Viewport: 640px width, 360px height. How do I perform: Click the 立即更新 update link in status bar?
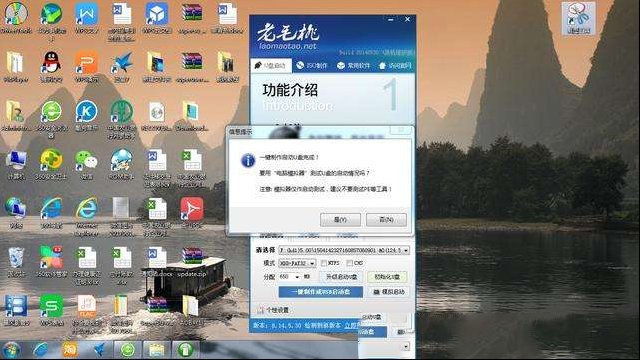tap(352, 325)
